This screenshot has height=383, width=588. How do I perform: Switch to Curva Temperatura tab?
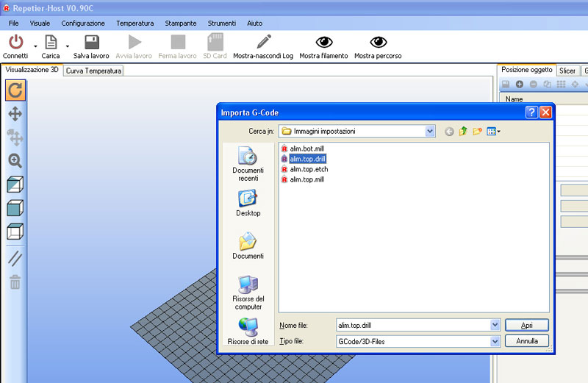click(93, 71)
